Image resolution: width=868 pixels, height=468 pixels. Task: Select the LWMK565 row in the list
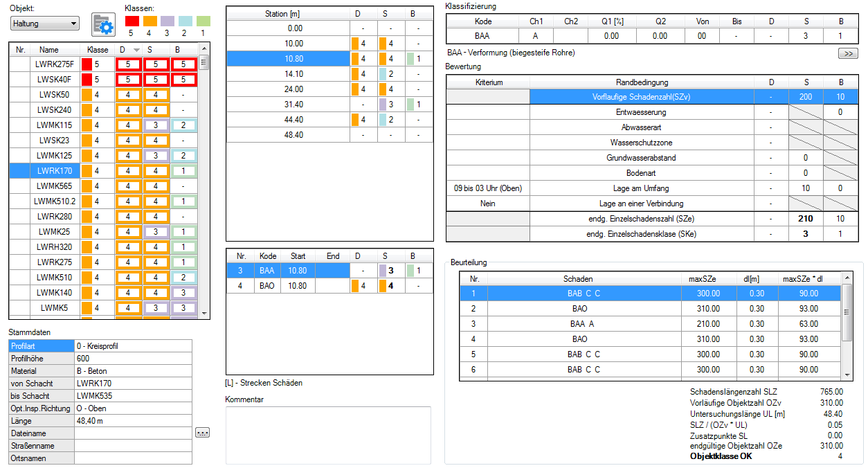[x=55, y=186]
